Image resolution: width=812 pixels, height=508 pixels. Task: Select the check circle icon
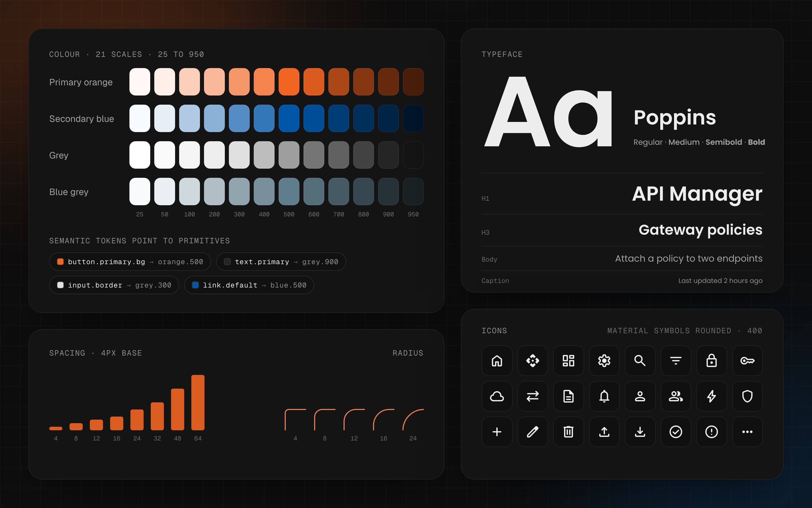point(676,432)
